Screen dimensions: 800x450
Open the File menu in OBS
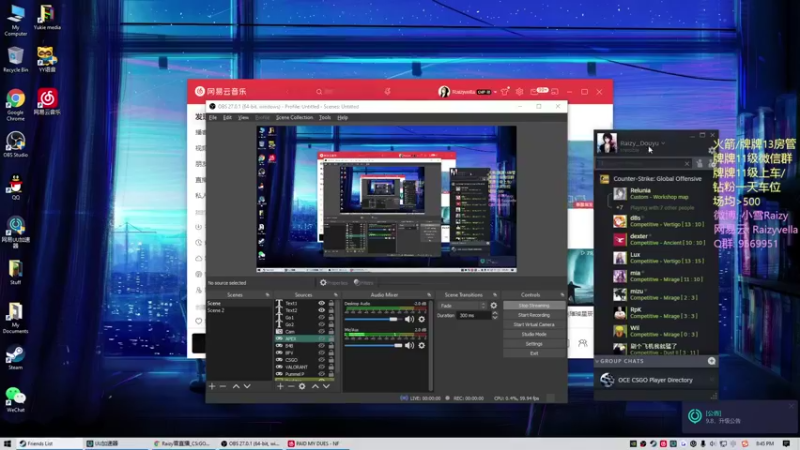pos(213,118)
